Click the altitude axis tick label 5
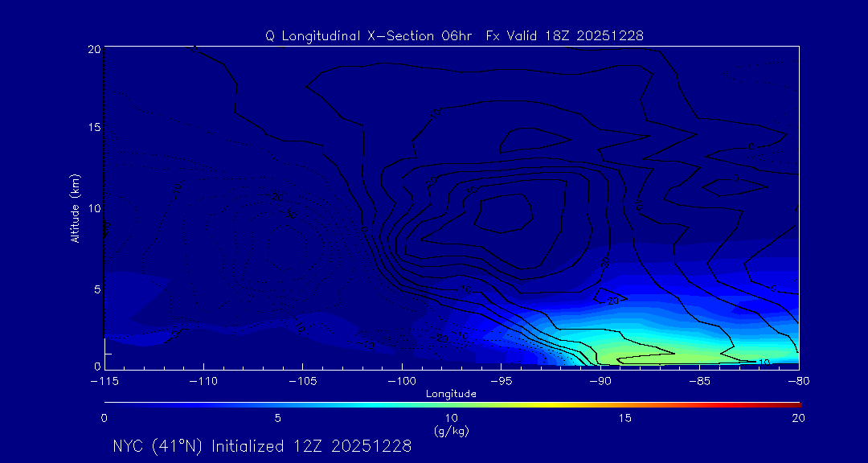 point(97,289)
